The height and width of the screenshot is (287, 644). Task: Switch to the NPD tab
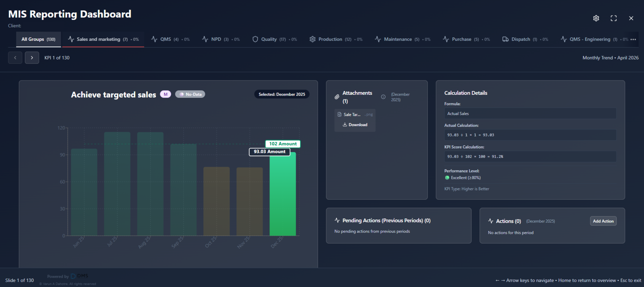(221, 39)
